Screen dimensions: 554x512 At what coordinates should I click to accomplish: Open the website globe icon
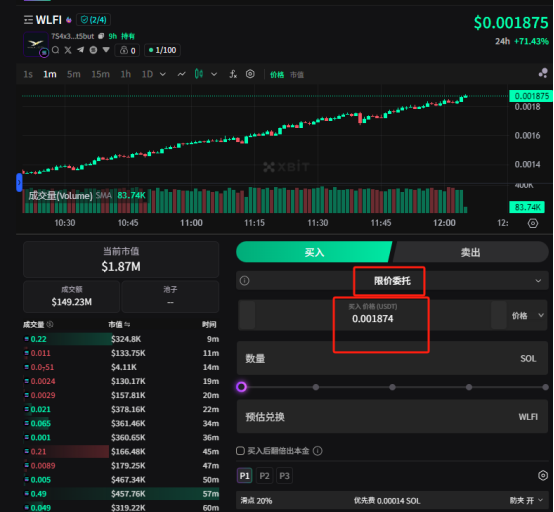(x=93, y=50)
